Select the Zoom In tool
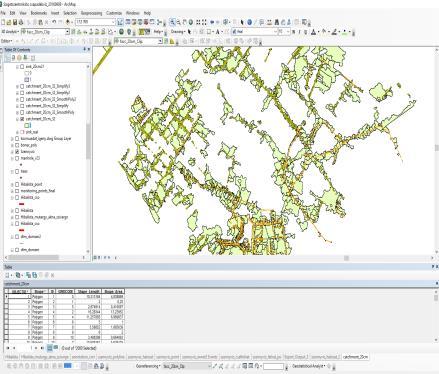Viewport: 439px width, 374px height. click(x=172, y=22)
